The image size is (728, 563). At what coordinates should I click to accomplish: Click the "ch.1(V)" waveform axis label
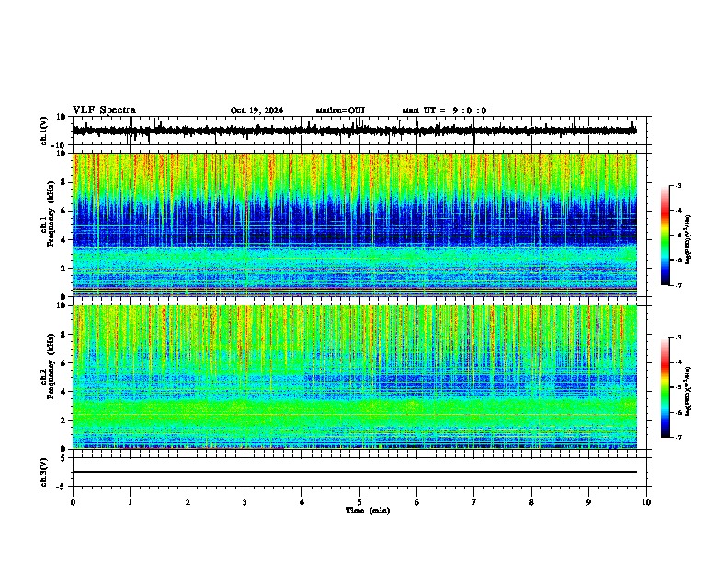coord(44,131)
